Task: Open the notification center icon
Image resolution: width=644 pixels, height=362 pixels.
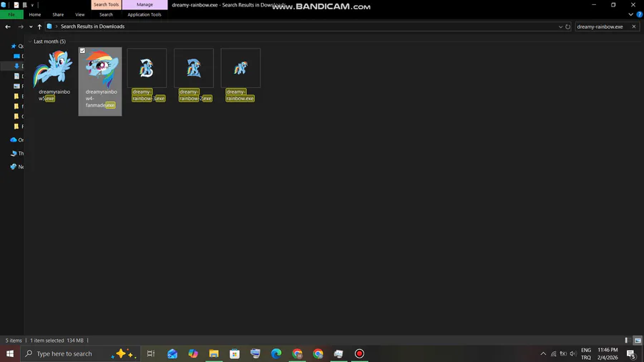Action: point(631,353)
